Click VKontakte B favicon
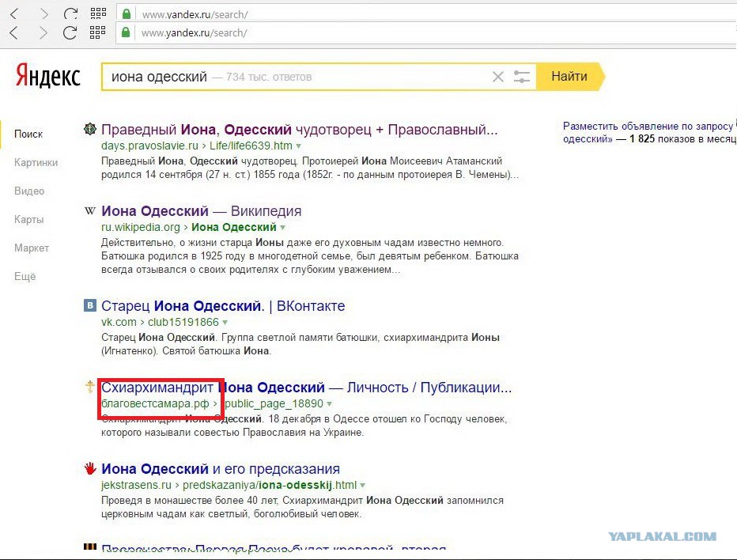This screenshot has height=560, width=737. 90,305
